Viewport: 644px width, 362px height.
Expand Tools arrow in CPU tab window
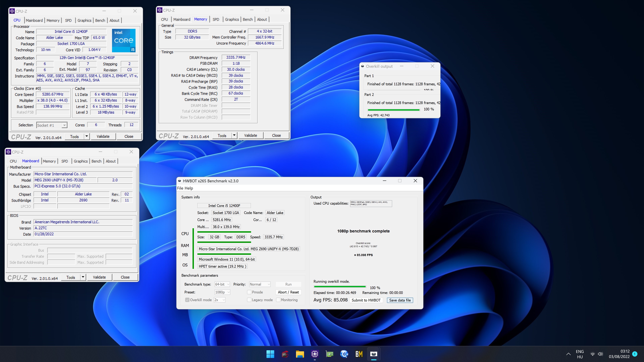(87, 136)
